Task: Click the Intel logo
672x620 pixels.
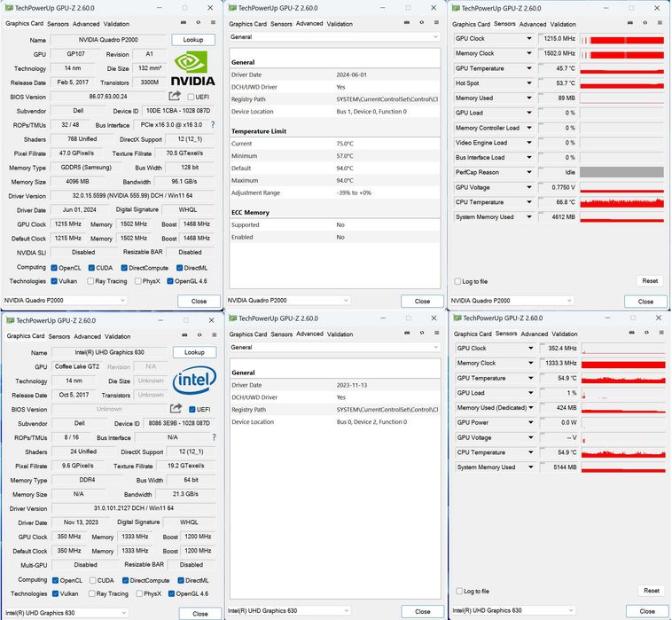Action: pos(194,380)
